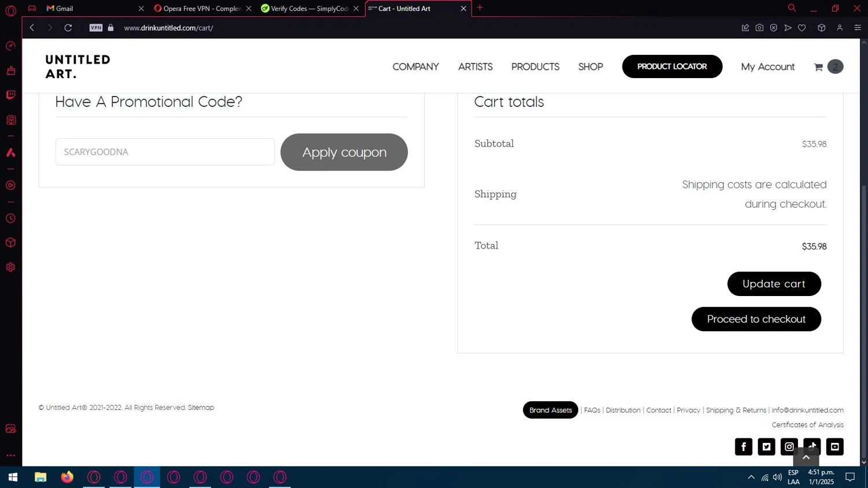Click Proceed to checkout
This screenshot has height=488, width=868.
point(756,319)
